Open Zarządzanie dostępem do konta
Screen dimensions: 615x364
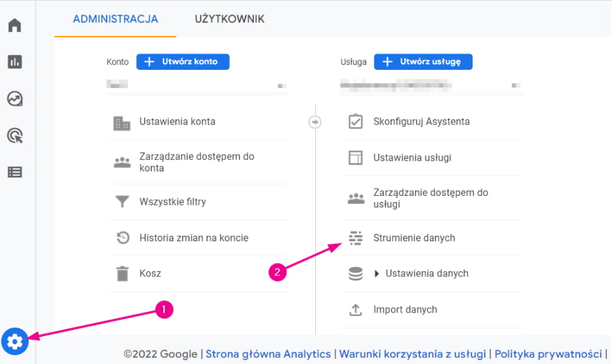198,162
